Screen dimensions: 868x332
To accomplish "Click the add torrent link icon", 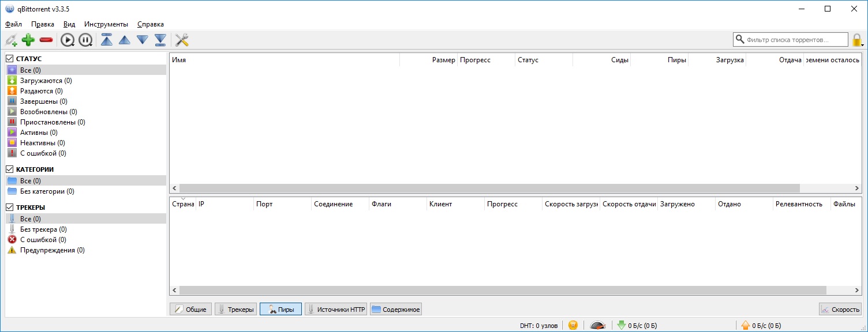I will (x=11, y=40).
